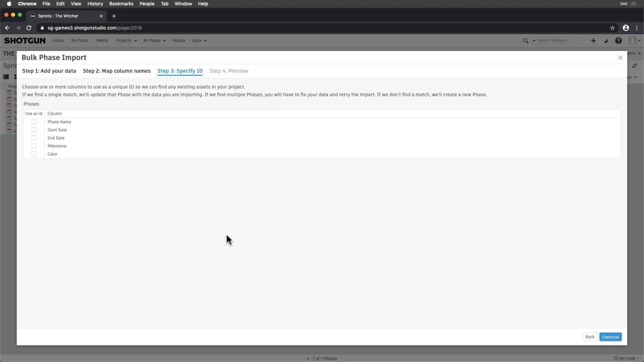Open the People page in Shotgun
This screenshot has height=362, width=644.
point(179,41)
